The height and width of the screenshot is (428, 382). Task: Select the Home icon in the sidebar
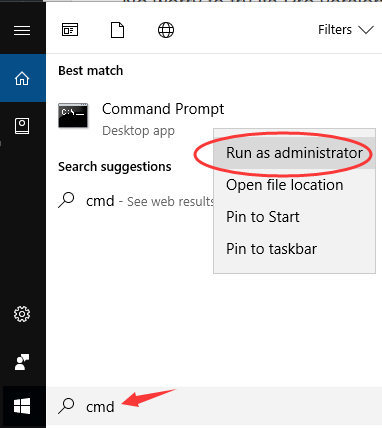point(22,78)
